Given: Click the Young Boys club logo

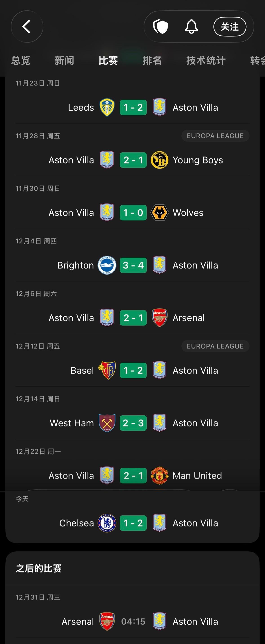Looking at the screenshot, I should [160, 160].
